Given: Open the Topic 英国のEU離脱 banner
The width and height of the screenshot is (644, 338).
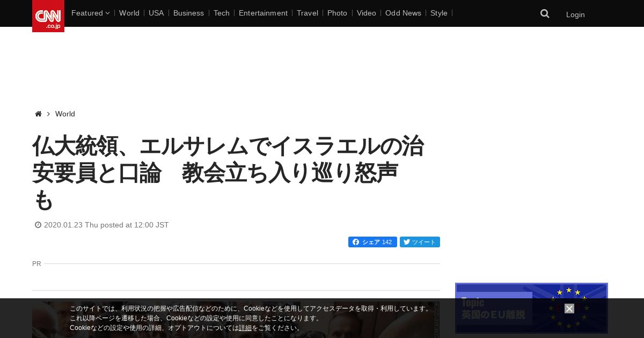Looking at the screenshot, I should point(531,308).
